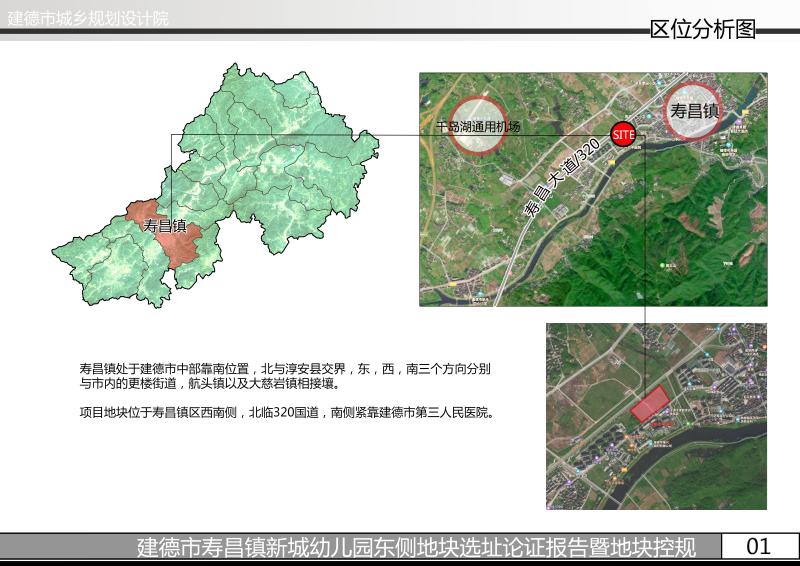
Task: Click the red SITE marker
Action: [623, 134]
